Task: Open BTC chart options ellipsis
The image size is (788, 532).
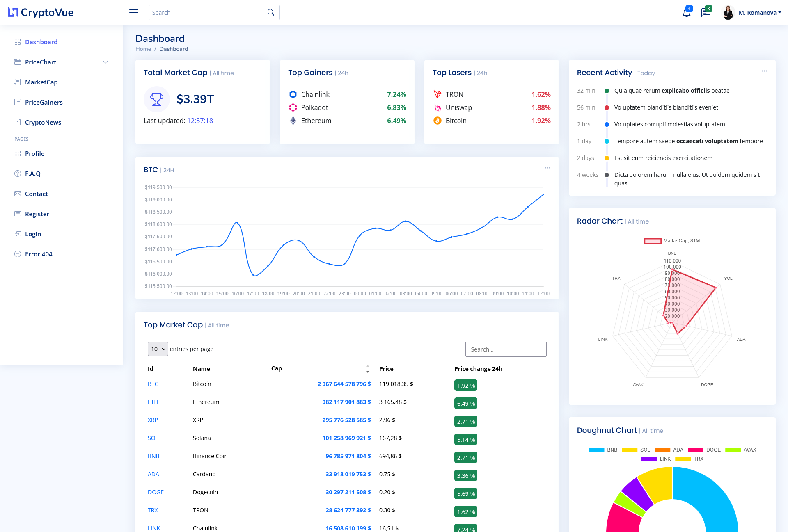Action: click(547, 168)
